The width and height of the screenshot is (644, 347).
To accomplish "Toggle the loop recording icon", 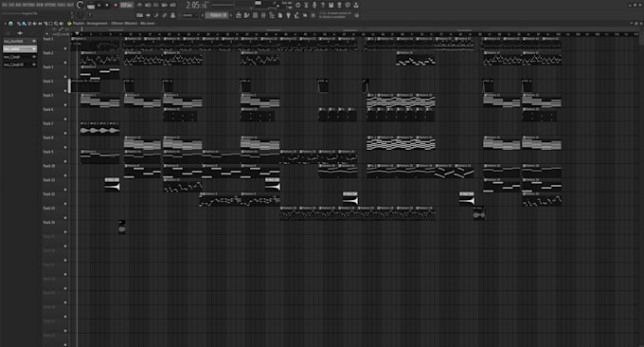I will pos(173,6).
